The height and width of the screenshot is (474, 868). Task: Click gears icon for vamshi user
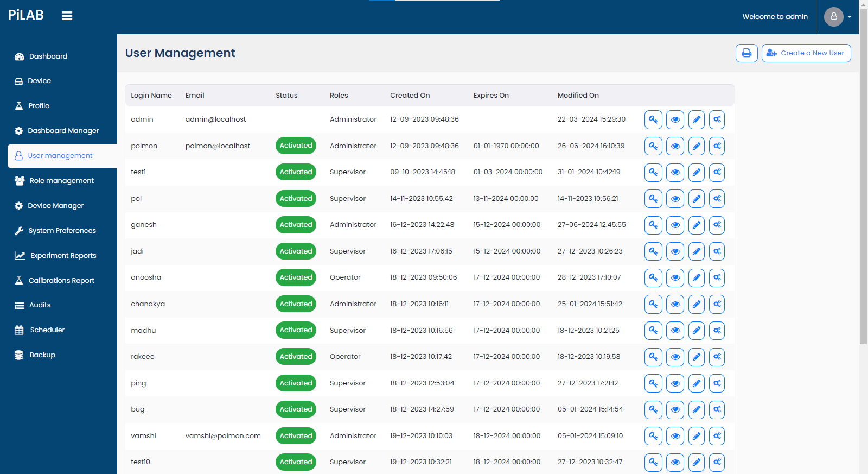[717, 436]
